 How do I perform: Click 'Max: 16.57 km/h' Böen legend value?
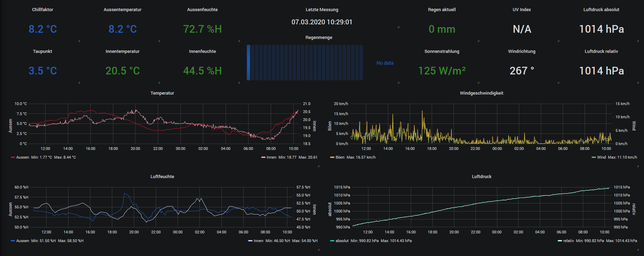tap(361, 157)
